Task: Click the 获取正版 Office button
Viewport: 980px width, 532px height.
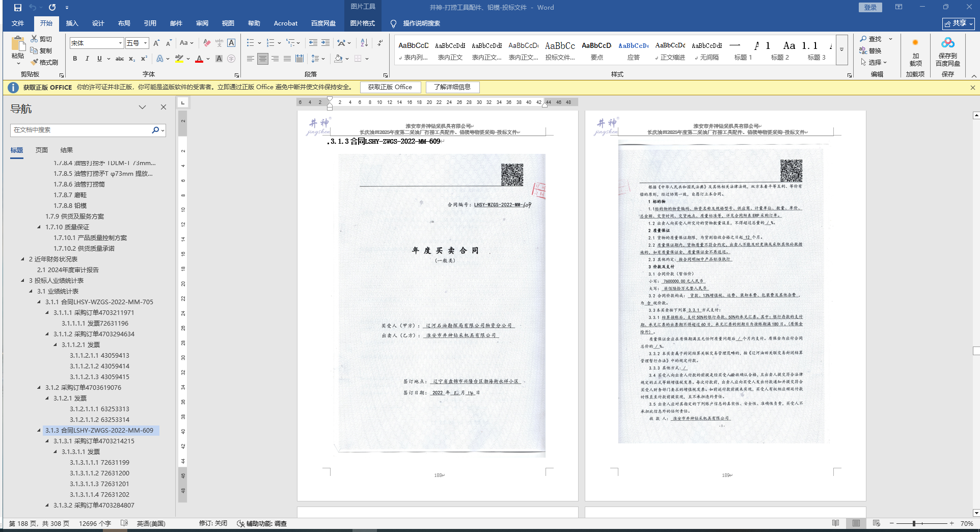Action: (390, 87)
